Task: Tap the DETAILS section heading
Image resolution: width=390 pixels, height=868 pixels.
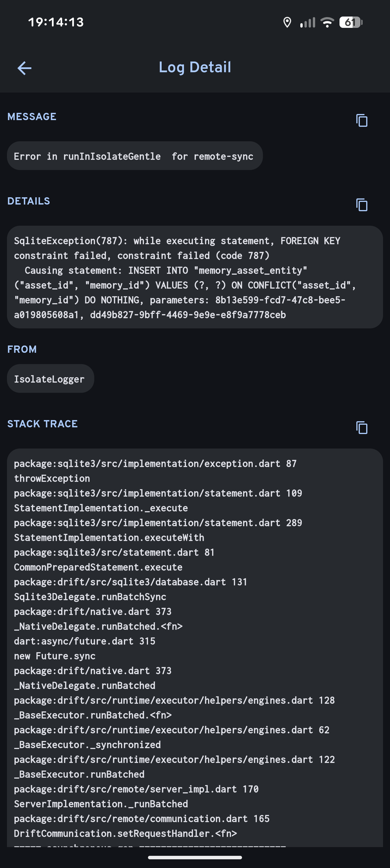Action: click(x=29, y=201)
